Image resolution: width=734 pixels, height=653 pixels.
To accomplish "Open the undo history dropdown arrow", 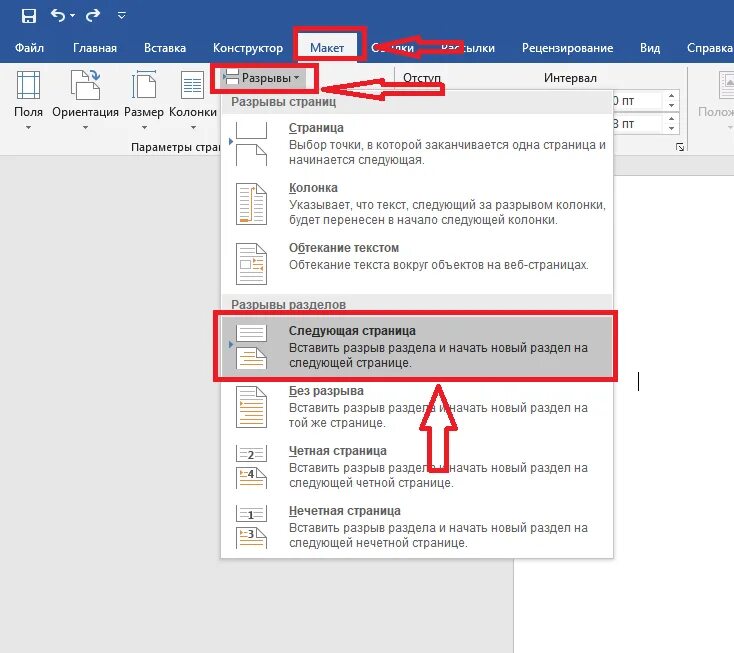I will [72, 16].
